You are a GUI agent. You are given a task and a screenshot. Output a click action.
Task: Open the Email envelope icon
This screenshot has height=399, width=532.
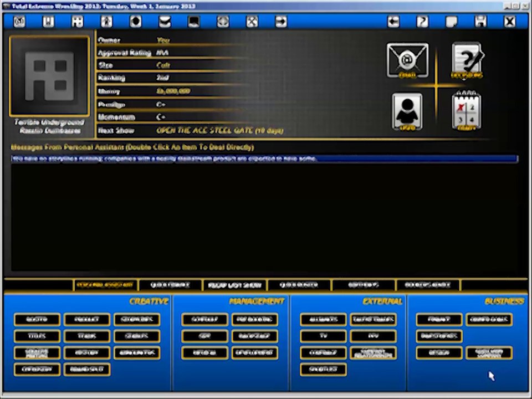coord(407,60)
